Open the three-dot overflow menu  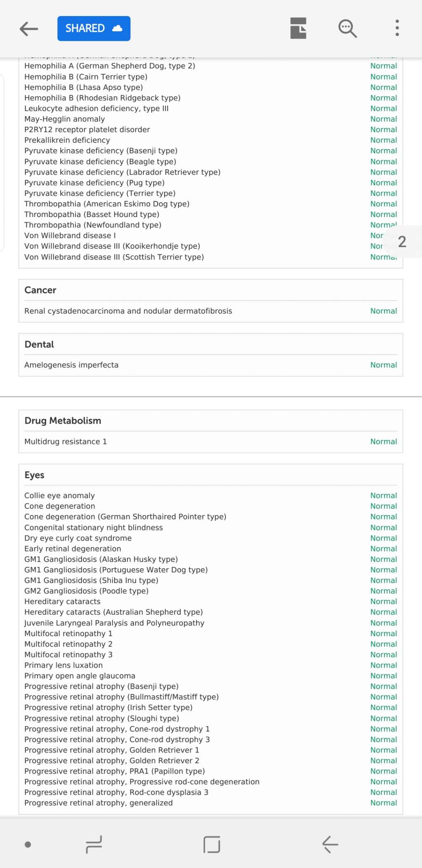(397, 28)
